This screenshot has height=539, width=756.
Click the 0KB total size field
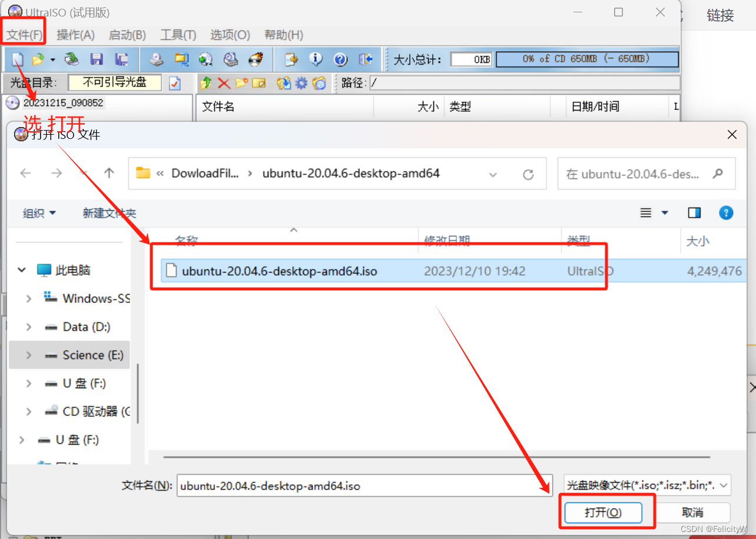[472, 59]
